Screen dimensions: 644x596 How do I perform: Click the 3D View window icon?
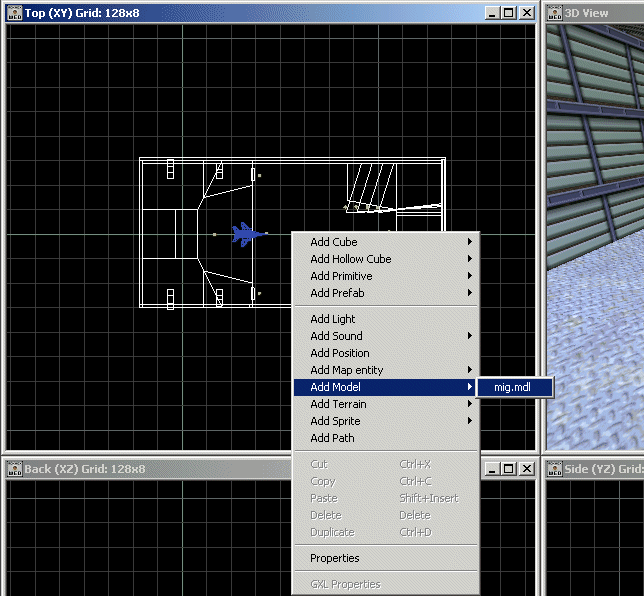coord(554,13)
